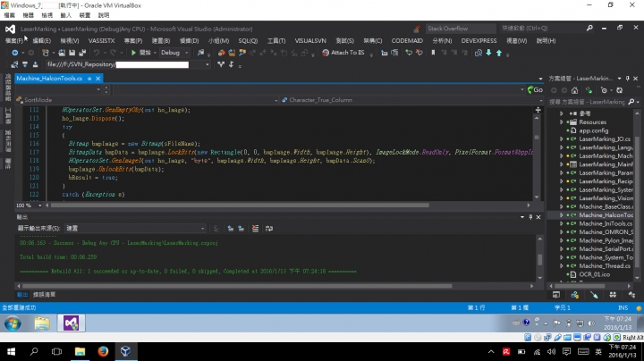Click Solution Explorer Home icon
Viewport: 644px width, 361px height.
tap(574, 90)
